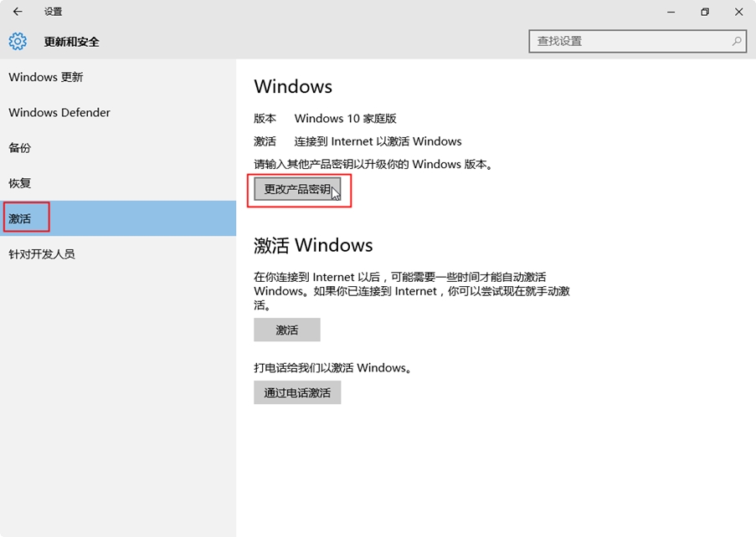Click the 激活 button under 激活 Windows
The height and width of the screenshot is (537, 756).
click(287, 330)
